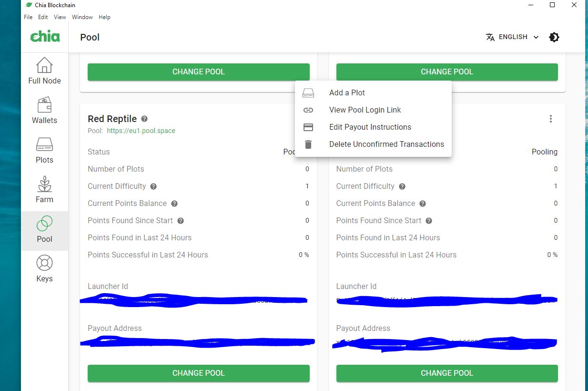Open the View menu
The width and height of the screenshot is (588, 391).
coord(60,17)
